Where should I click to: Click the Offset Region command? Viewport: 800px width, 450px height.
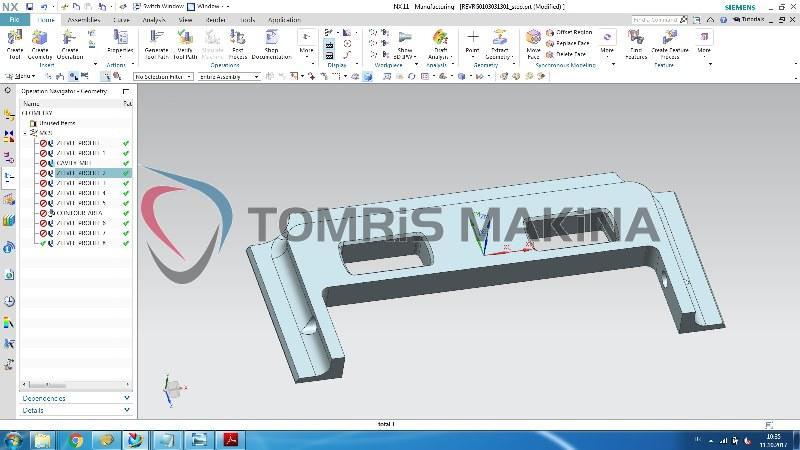click(x=569, y=32)
